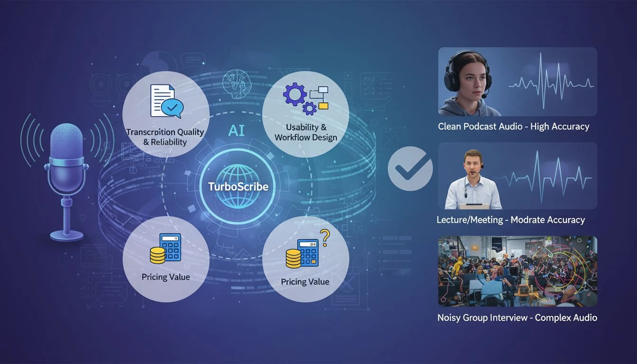Image resolution: width=637 pixels, height=364 pixels.
Task: Click the AI text label
Action: [237, 130]
